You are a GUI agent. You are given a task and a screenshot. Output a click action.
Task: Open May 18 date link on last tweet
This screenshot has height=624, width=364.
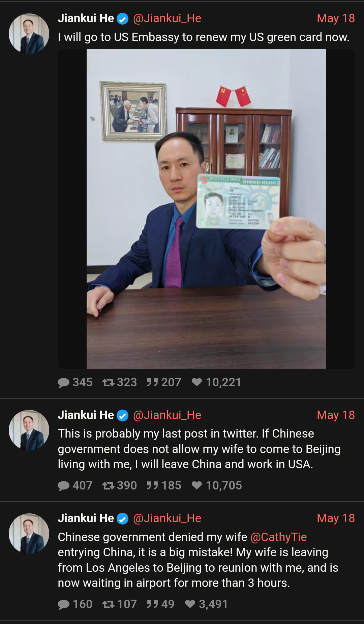(336, 518)
